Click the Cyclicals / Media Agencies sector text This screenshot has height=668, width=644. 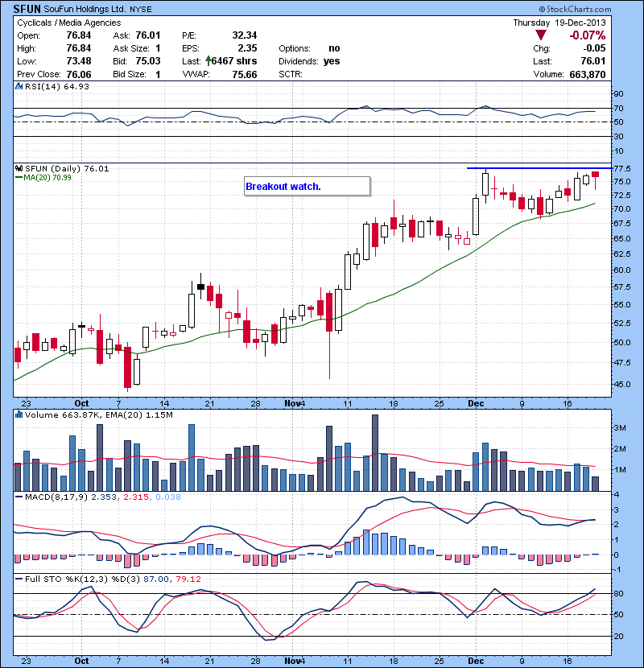pos(69,23)
